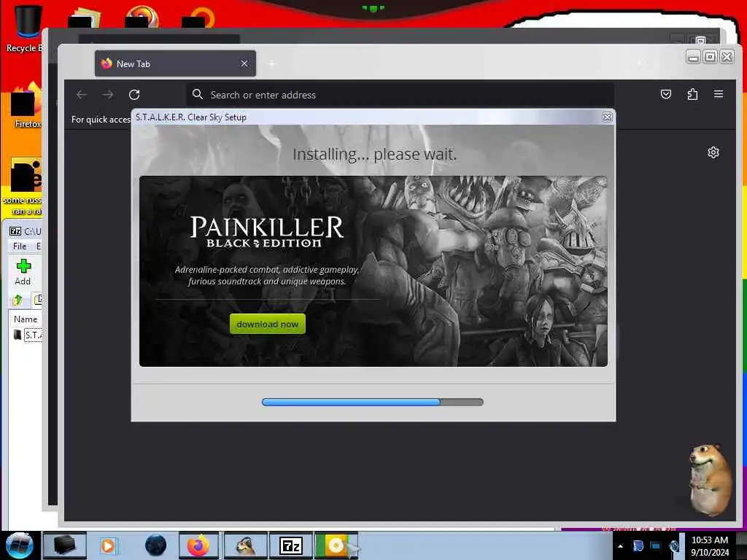Image resolution: width=747 pixels, height=560 pixels.
Task: Open new tab personalize gear icon
Action: point(713,152)
